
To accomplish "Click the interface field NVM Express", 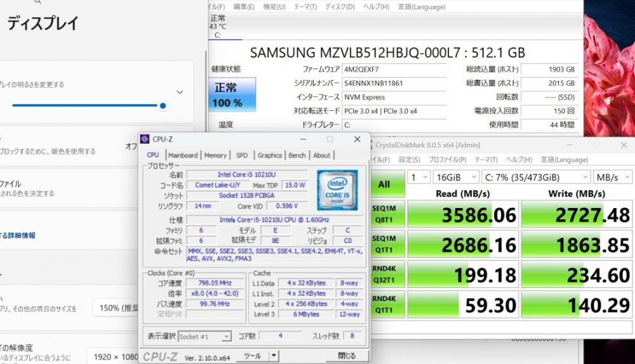I will tap(394, 97).
